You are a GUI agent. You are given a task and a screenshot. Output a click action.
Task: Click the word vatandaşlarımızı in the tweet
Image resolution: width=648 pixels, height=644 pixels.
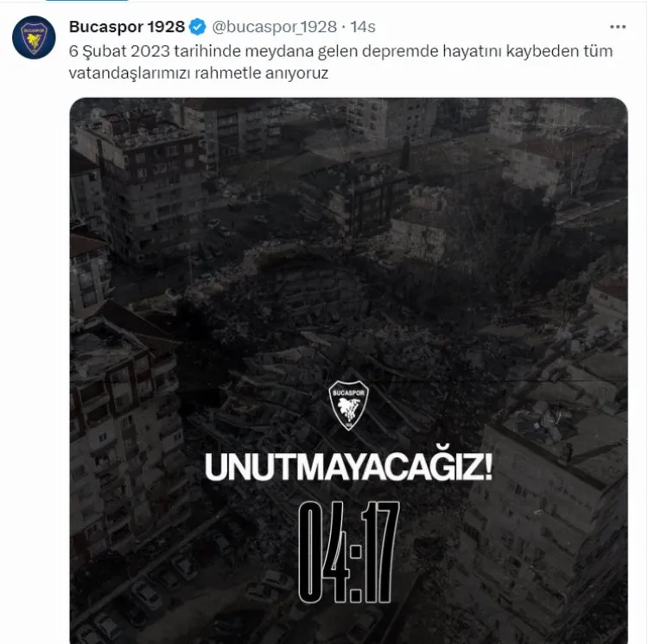coord(130,73)
